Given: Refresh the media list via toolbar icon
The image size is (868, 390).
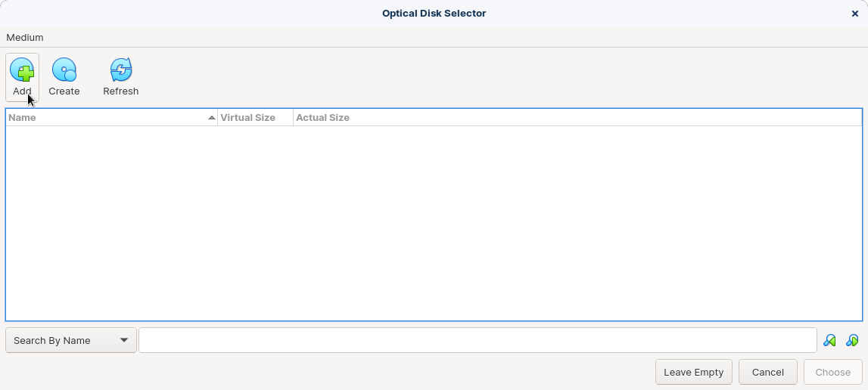Looking at the screenshot, I should [x=120, y=70].
